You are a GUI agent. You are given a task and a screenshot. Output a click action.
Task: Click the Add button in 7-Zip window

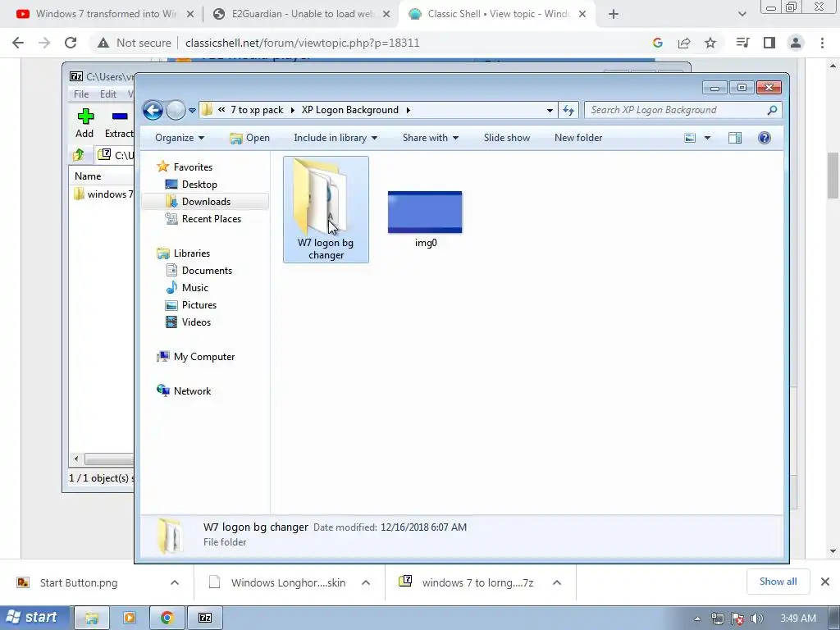[x=84, y=123]
